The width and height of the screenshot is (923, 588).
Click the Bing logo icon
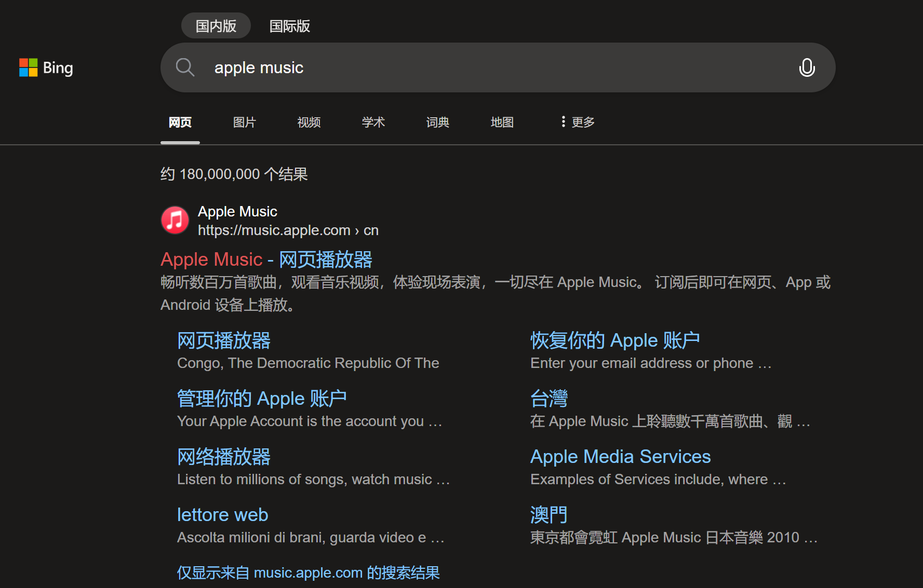29,67
